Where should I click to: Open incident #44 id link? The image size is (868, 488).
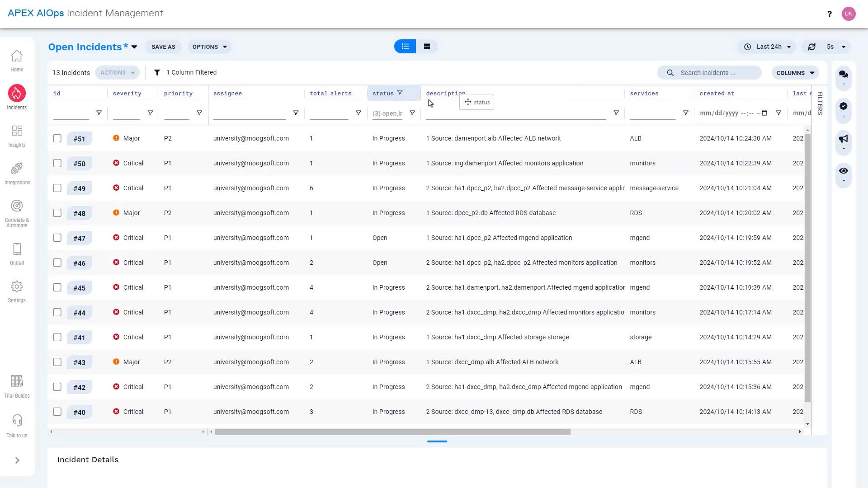point(79,313)
